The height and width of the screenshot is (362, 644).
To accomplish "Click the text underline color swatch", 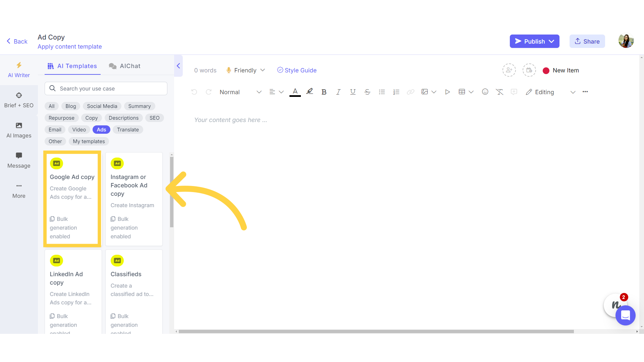I will (294, 96).
